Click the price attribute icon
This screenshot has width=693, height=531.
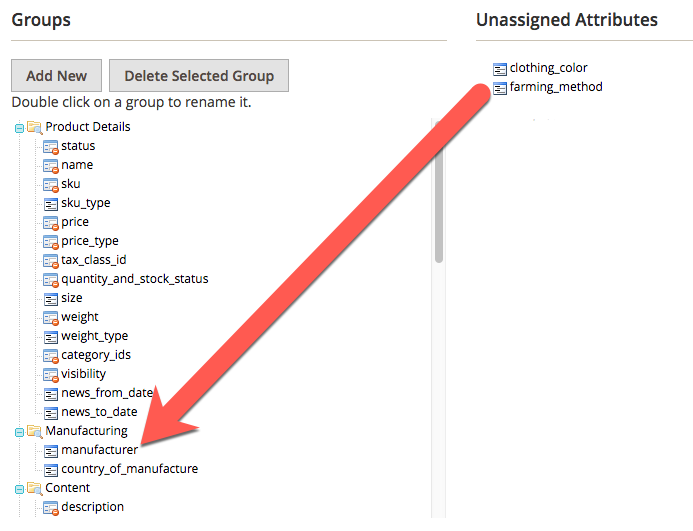pyautogui.click(x=52, y=222)
